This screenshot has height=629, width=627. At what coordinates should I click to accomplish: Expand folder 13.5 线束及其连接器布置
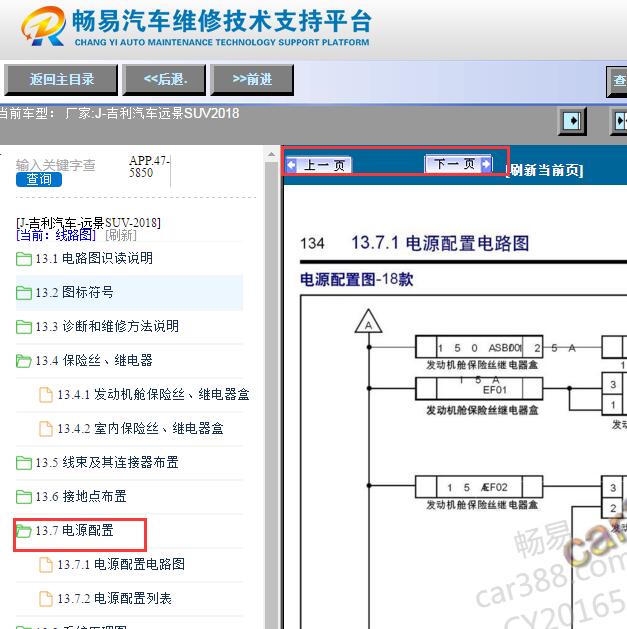[107, 463]
